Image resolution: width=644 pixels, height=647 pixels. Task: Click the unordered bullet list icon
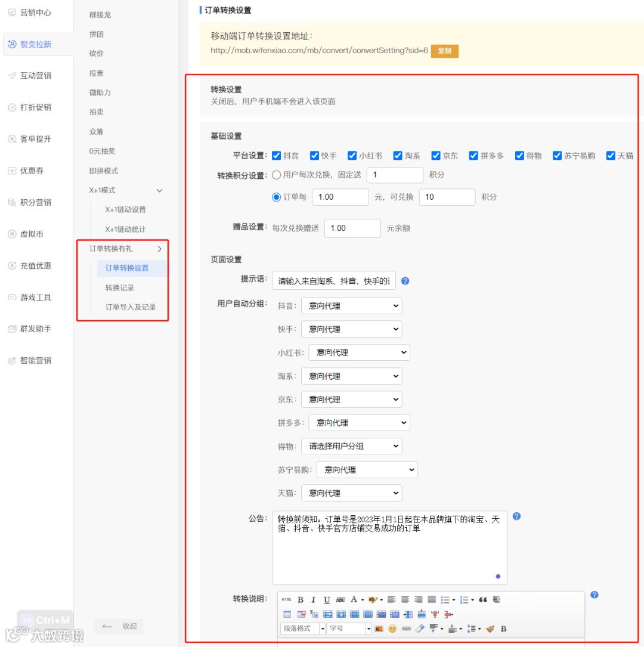point(445,599)
